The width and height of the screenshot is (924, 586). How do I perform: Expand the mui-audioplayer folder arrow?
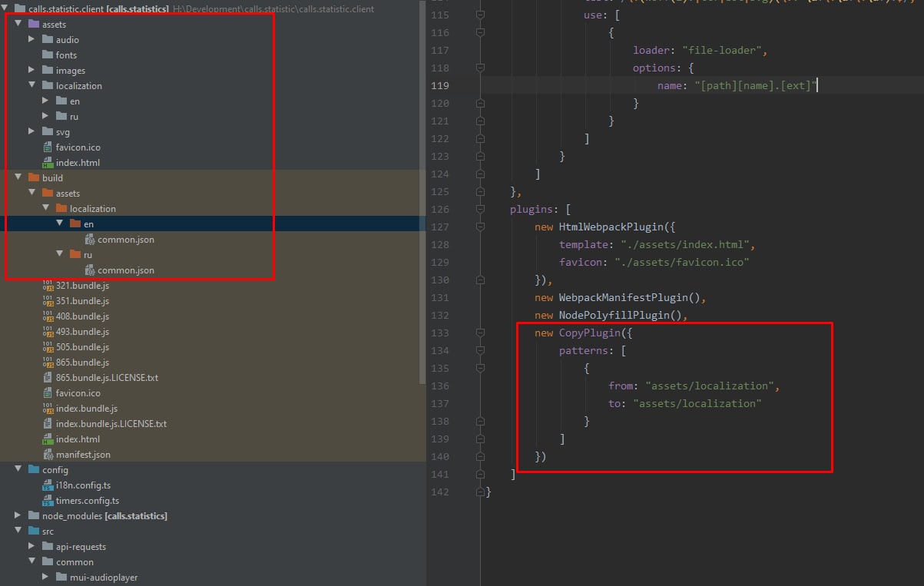(x=46, y=577)
